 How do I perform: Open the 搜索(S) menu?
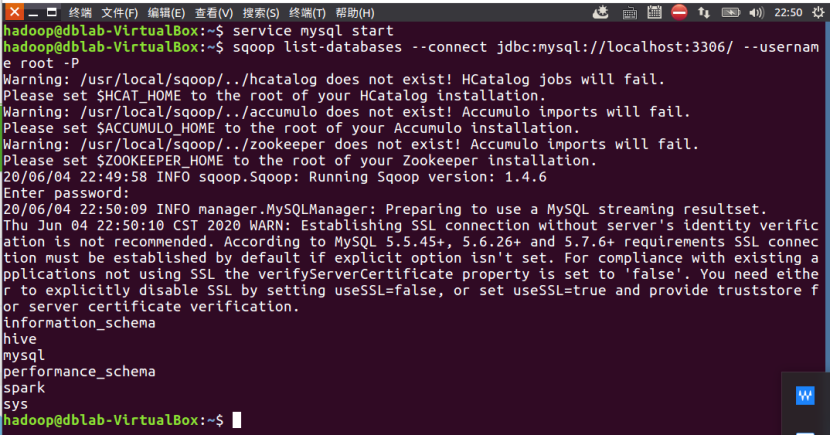tap(261, 13)
